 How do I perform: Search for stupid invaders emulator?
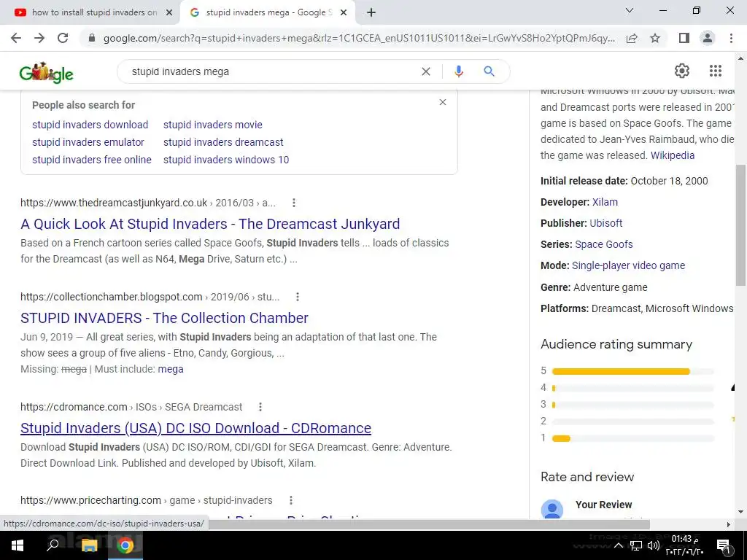pyautogui.click(x=88, y=142)
